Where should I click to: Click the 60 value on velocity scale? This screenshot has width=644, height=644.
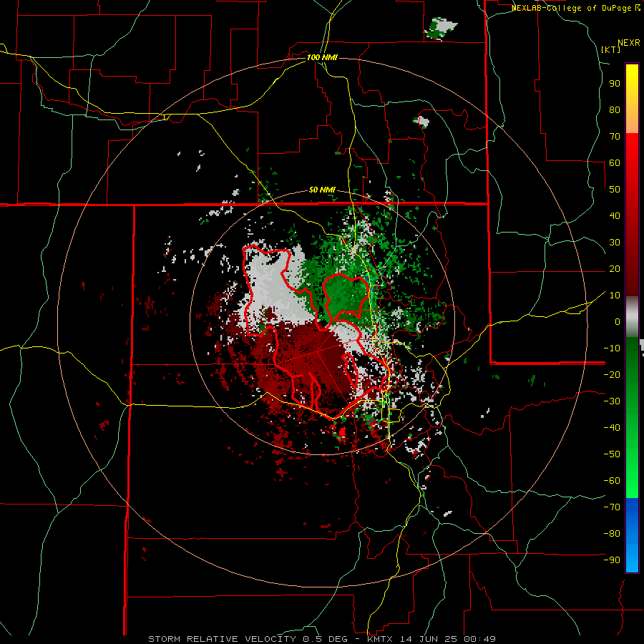(615, 163)
